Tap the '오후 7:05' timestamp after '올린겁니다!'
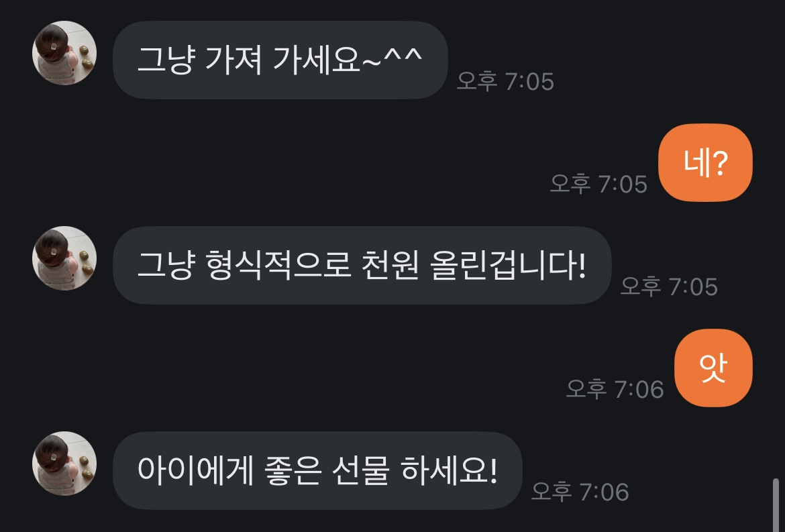785x532 pixels. 670,286
